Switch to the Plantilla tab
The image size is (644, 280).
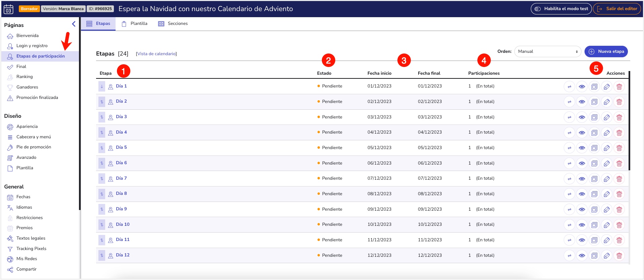135,24
